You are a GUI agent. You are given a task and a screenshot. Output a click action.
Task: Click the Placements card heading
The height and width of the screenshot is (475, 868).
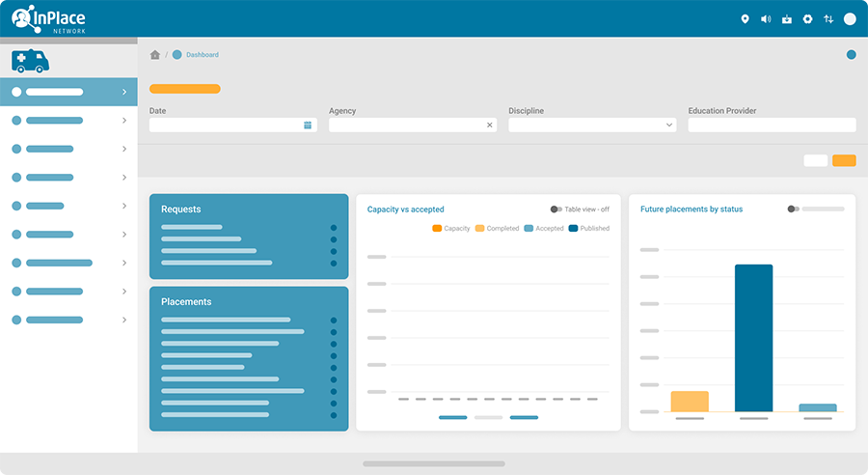point(186,301)
